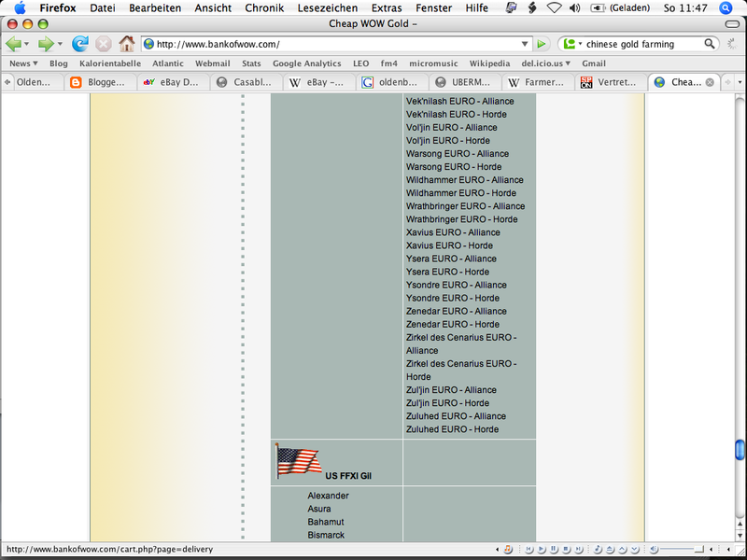Go forward with the green forward arrow
This screenshot has height=560, width=747.
pos(46,44)
